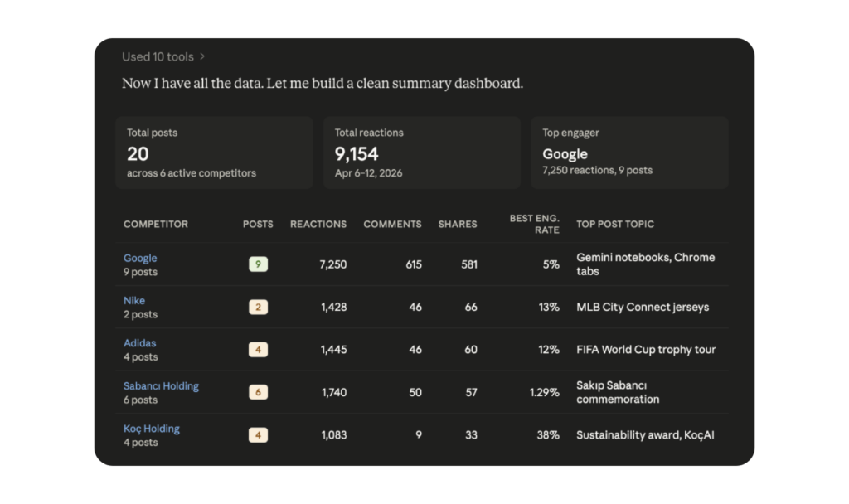Image resolution: width=849 pixels, height=504 pixels.
Task: Click Adidas's 1,445 reactions value
Action: click(x=333, y=351)
